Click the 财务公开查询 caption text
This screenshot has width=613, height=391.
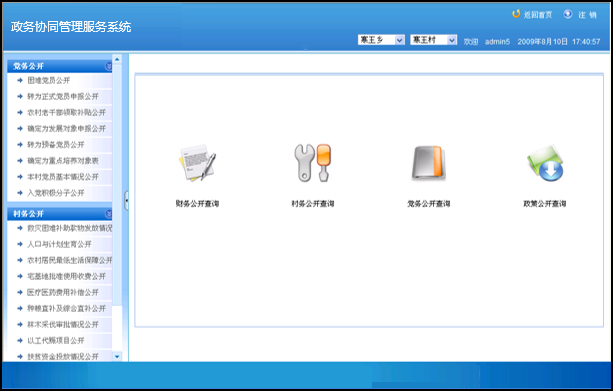coord(197,203)
